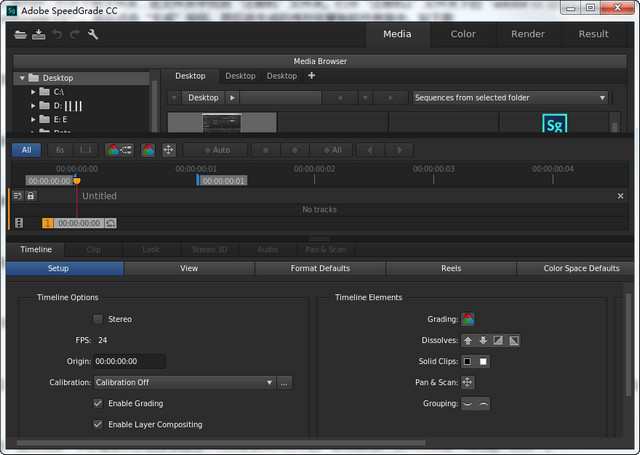The height and width of the screenshot is (455, 640).
Task: Click the Origin timecode field
Action: click(x=129, y=361)
